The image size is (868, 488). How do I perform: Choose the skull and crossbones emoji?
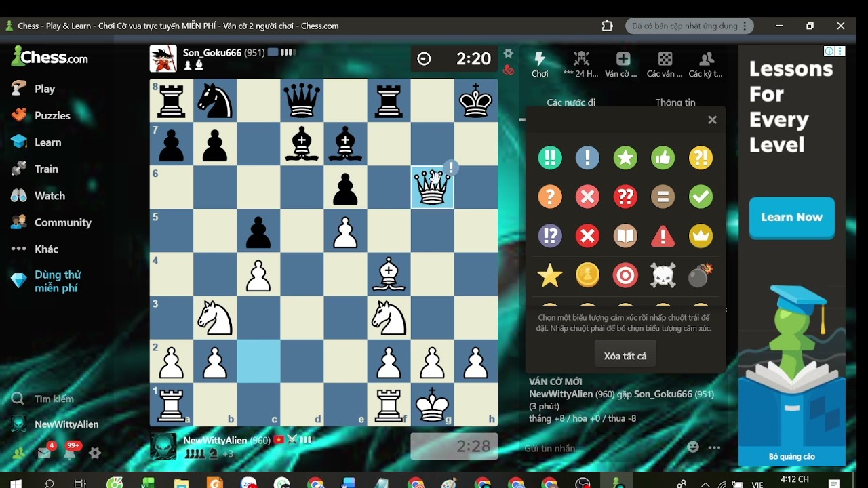pyautogui.click(x=663, y=275)
